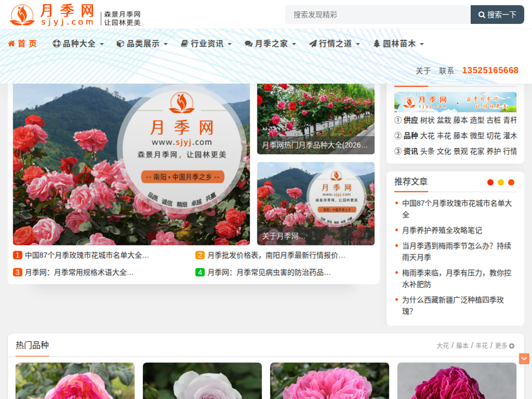532x399 pixels.
Task: Click 养护 in the 资讯 row
Action: pyautogui.click(x=493, y=152)
